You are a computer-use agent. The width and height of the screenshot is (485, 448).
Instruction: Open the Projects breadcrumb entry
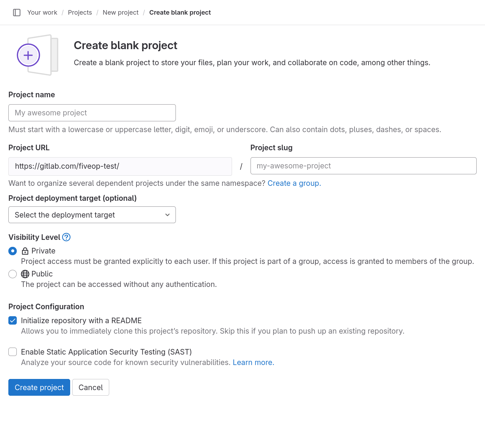tap(80, 12)
